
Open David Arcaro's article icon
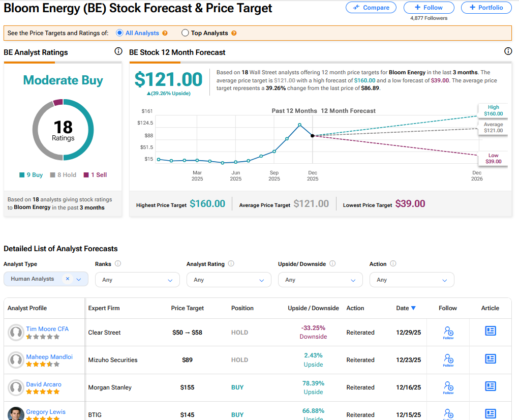pyautogui.click(x=490, y=386)
